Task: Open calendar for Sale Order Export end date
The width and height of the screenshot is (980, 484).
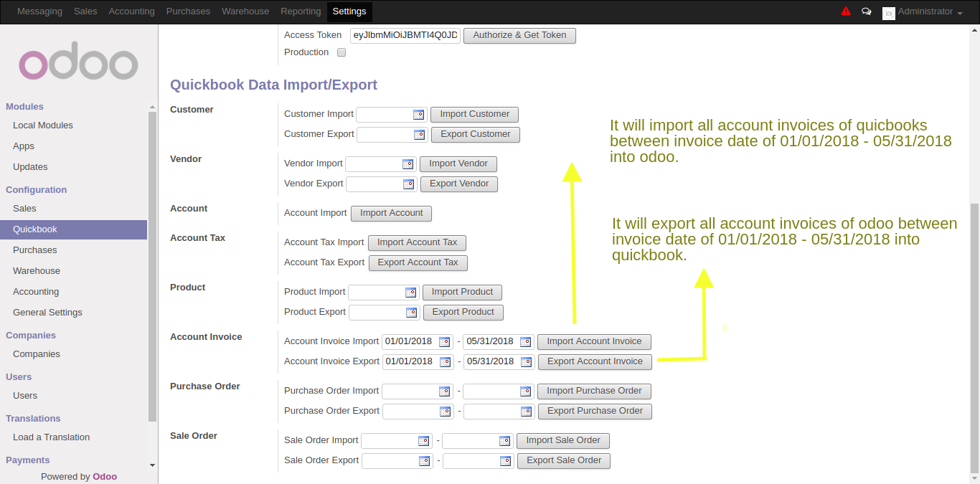Action: click(505, 461)
